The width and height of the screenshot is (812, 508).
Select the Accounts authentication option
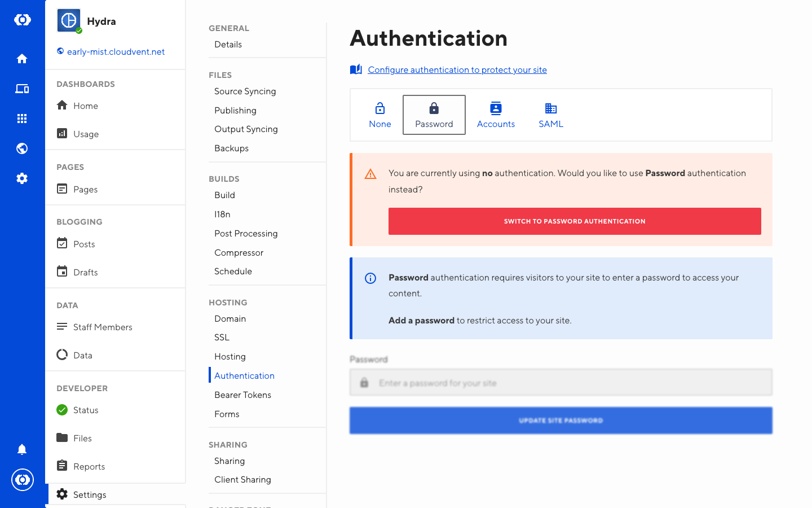point(496,115)
